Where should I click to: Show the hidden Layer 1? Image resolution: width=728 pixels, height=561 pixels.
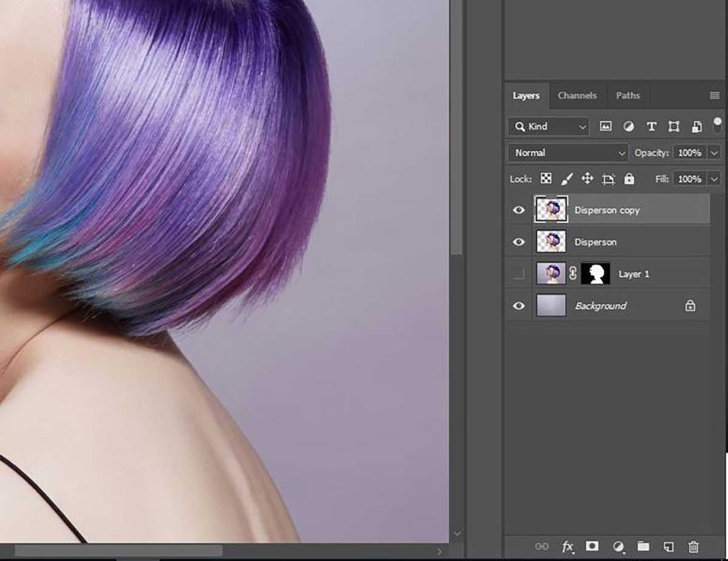(518, 274)
